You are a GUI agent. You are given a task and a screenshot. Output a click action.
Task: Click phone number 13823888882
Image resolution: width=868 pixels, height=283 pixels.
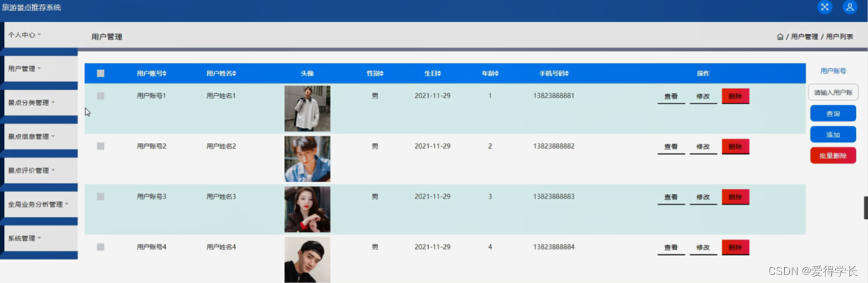pyautogui.click(x=553, y=146)
